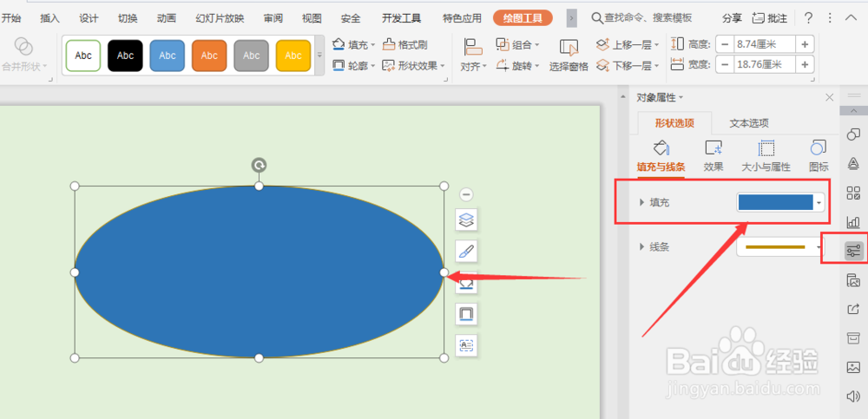Select the 绘图工具 tab
This screenshot has width=868, height=419.
tap(523, 18)
